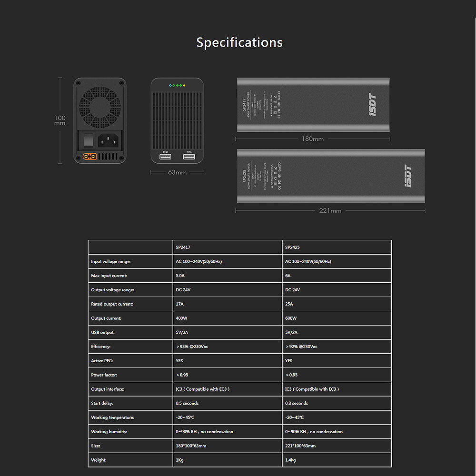
Task: Click the yellow XT60 output connector
Action: (x=89, y=156)
